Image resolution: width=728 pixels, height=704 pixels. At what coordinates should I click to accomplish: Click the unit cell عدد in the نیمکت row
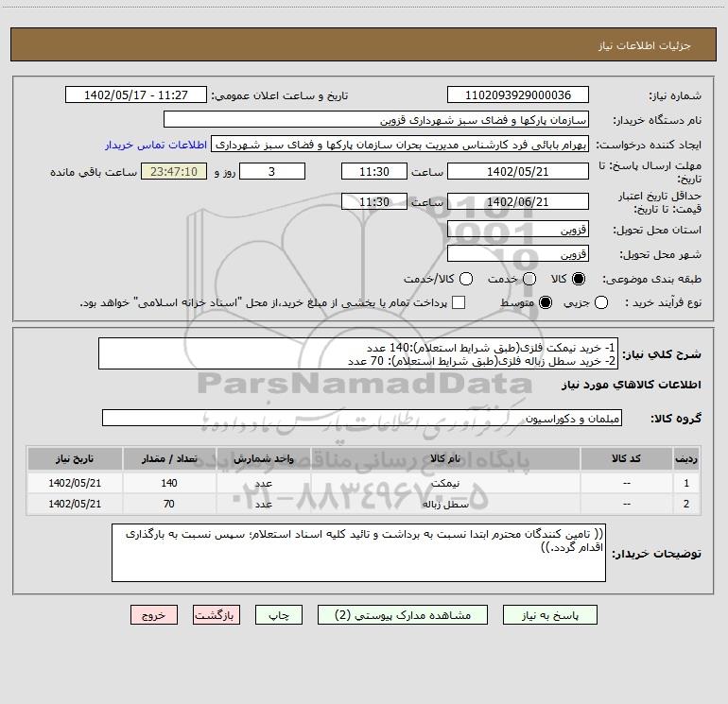263,483
